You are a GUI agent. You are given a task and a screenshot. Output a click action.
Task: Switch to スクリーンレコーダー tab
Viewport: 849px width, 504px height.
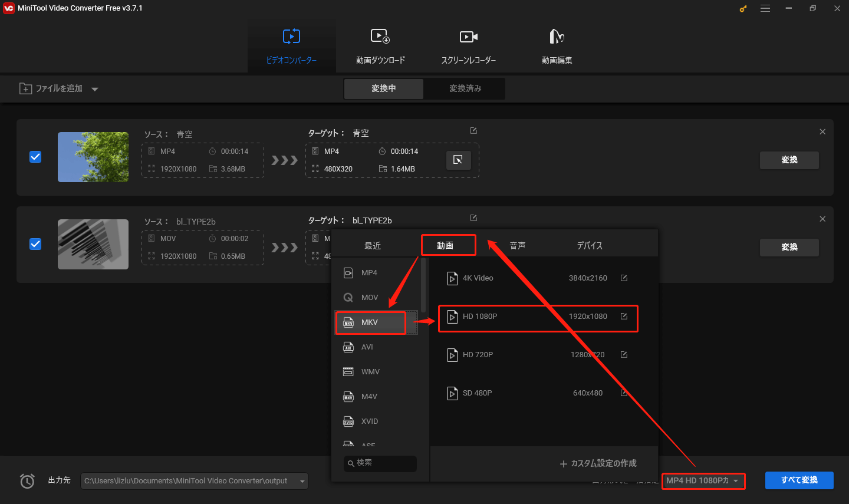coord(469,46)
